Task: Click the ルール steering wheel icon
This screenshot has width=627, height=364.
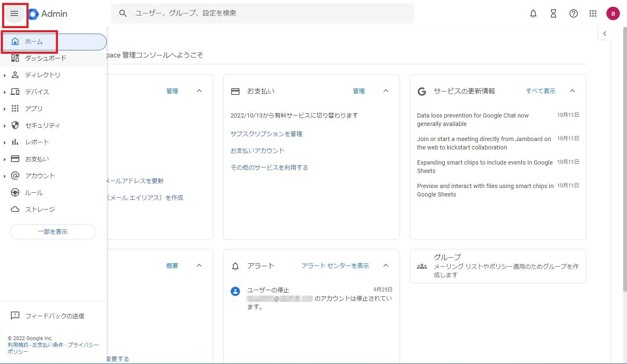Action: tap(15, 192)
